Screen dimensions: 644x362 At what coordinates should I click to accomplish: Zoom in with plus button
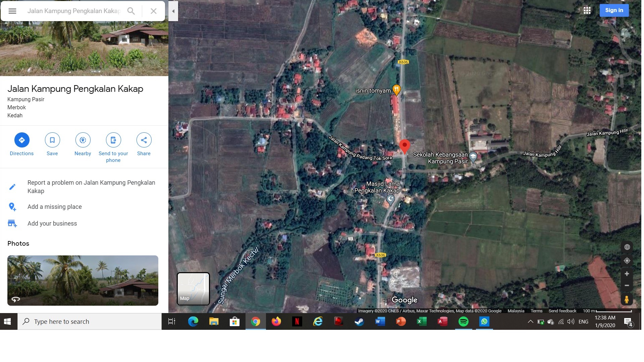point(627,274)
